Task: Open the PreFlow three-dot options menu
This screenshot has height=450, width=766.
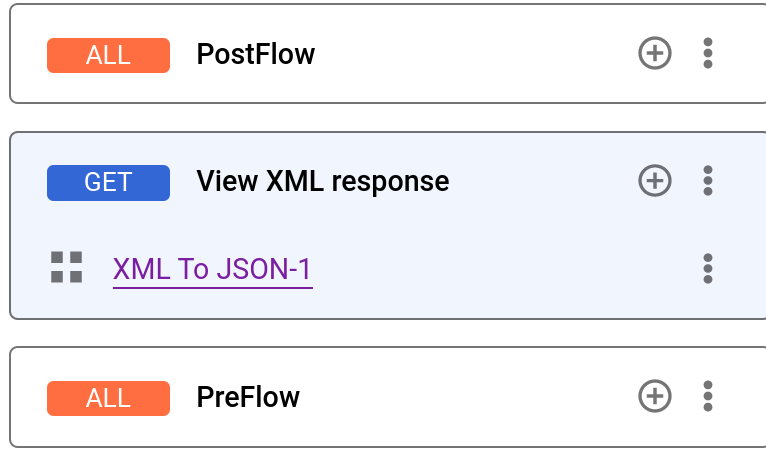Action: point(708,397)
